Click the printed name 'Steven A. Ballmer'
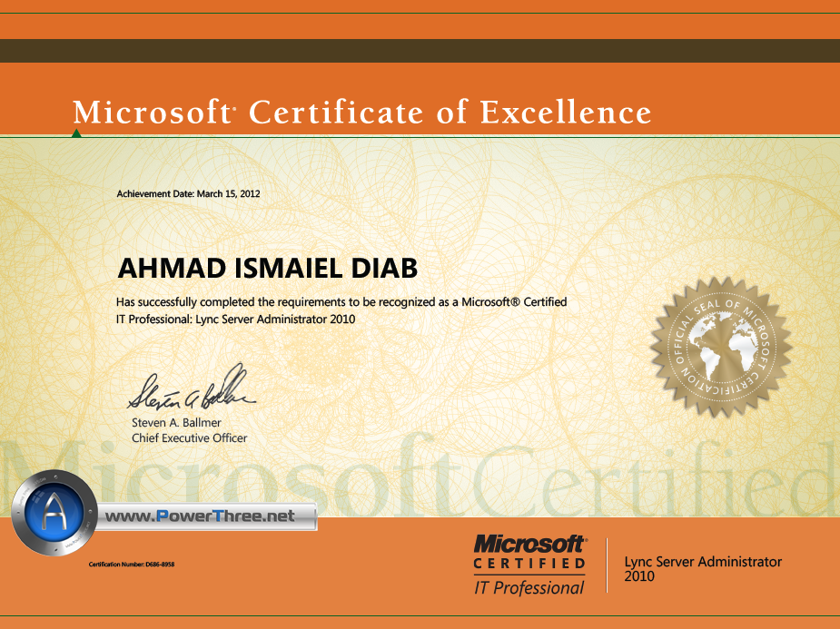This screenshot has width=840, height=629. tap(176, 422)
